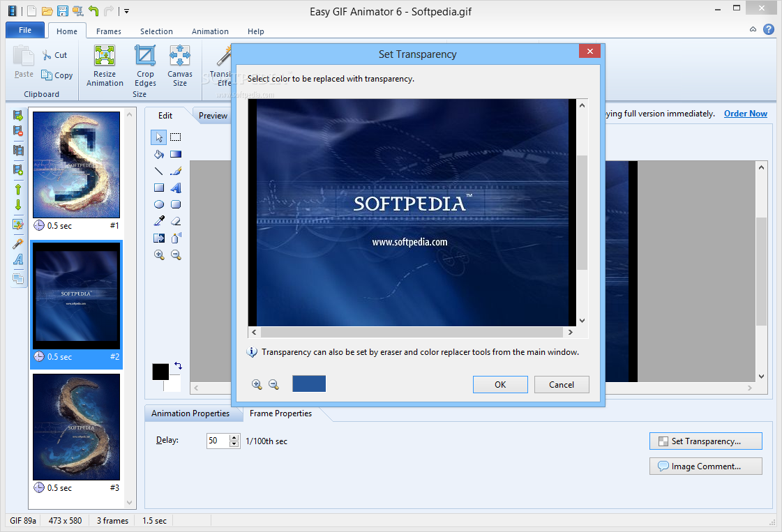Click the black foreground color swatch
The image size is (782, 532).
click(160, 372)
